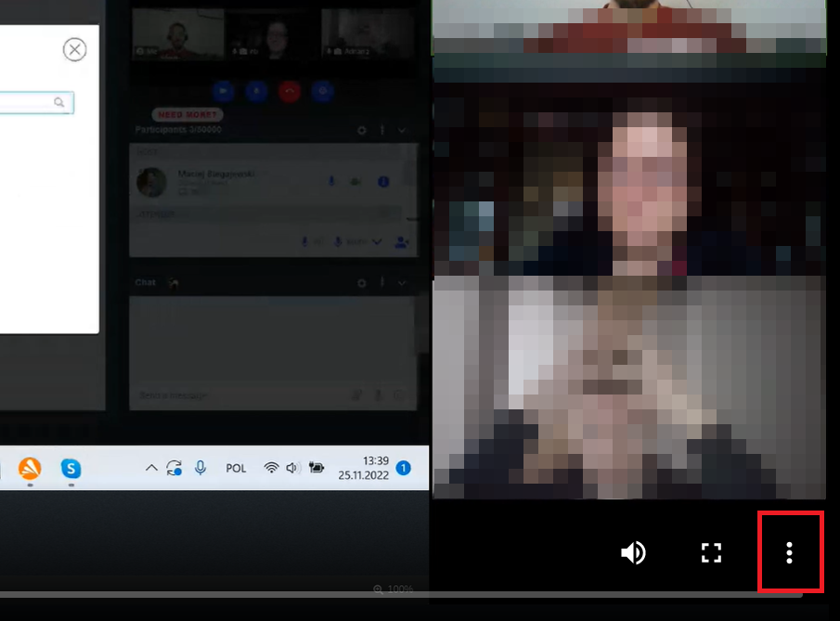Toggle Maciej Biegajewski's camera

tap(355, 181)
